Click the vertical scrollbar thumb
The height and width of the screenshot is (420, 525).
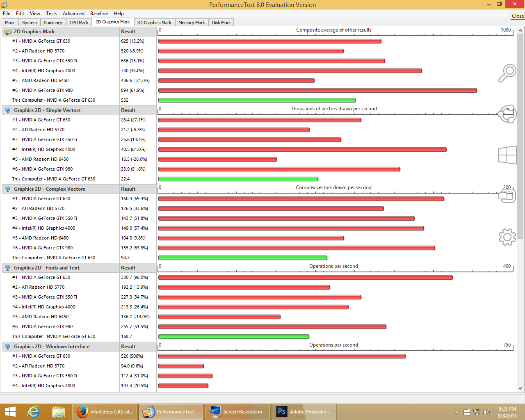pyautogui.click(x=520, y=136)
